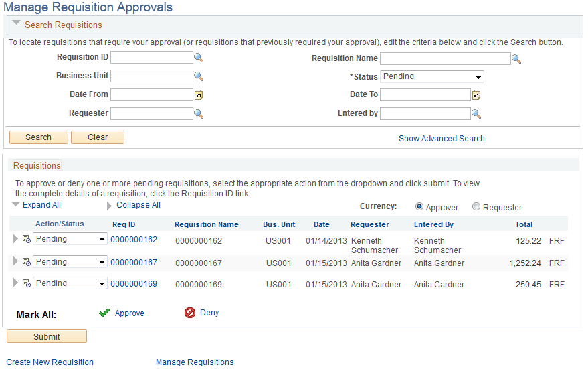Open calendar picker for Date From
This screenshot has width=588, height=369.
coord(199,95)
